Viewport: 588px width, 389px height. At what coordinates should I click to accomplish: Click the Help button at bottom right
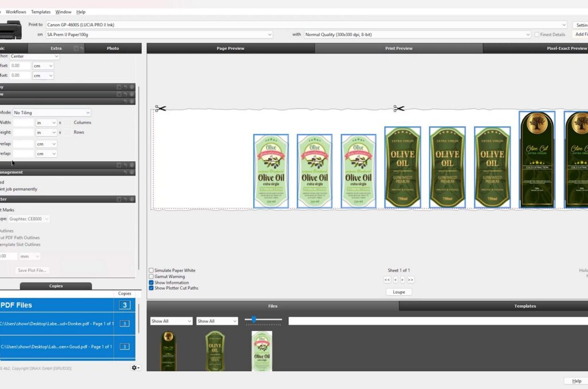tap(577, 381)
